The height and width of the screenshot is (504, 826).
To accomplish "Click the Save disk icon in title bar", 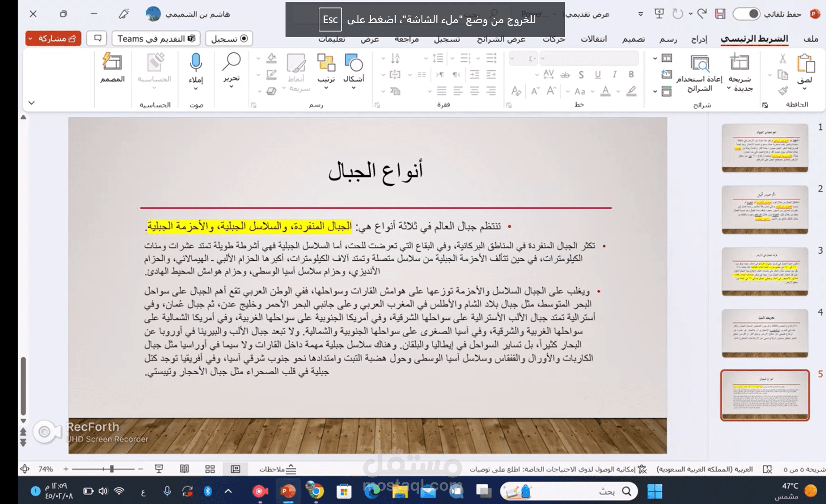I will (x=720, y=14).
